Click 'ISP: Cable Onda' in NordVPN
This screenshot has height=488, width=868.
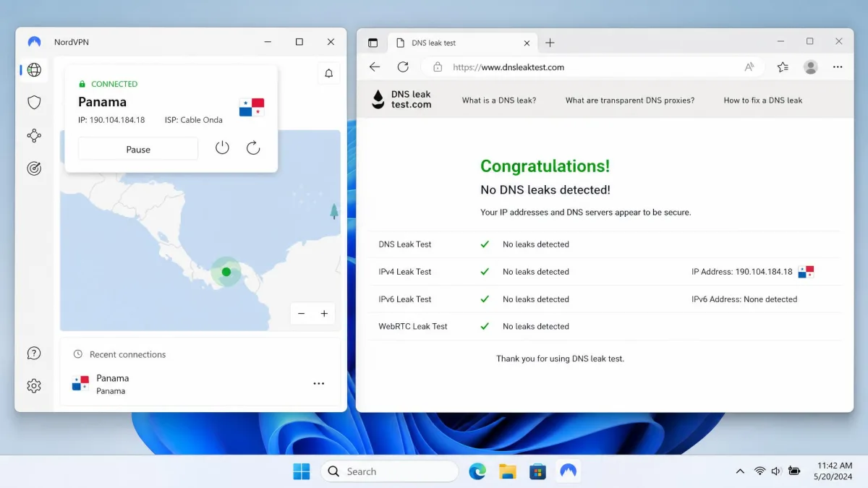point(194,120)
